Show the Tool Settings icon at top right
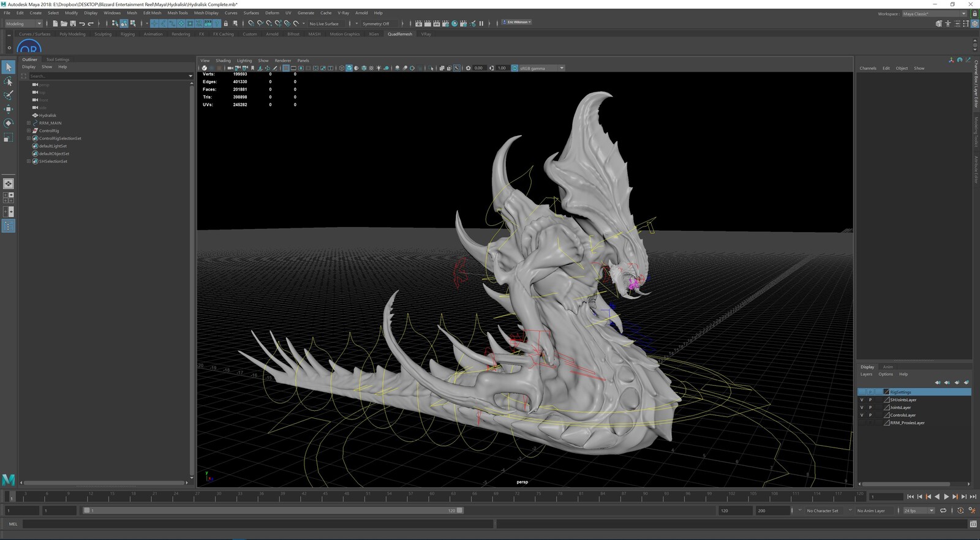Image resolution: width=980 pixels, height=540 pixels. (966, 24)
